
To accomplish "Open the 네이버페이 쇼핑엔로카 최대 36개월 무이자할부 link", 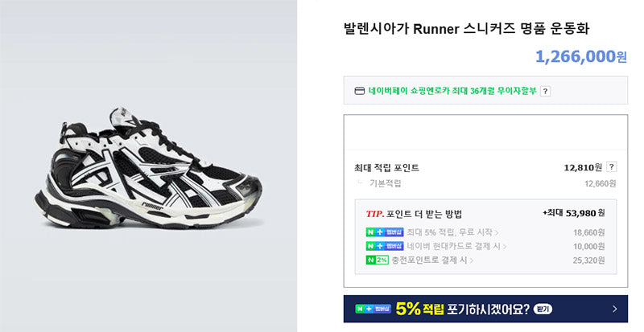I will [x=452, y=91].
